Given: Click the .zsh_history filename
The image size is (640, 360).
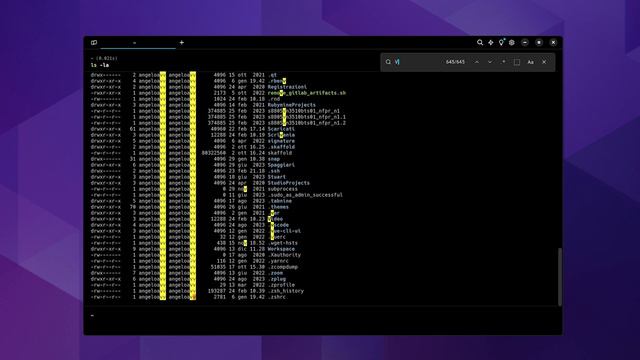Looking at the screenshot, I should click(286, 291).
